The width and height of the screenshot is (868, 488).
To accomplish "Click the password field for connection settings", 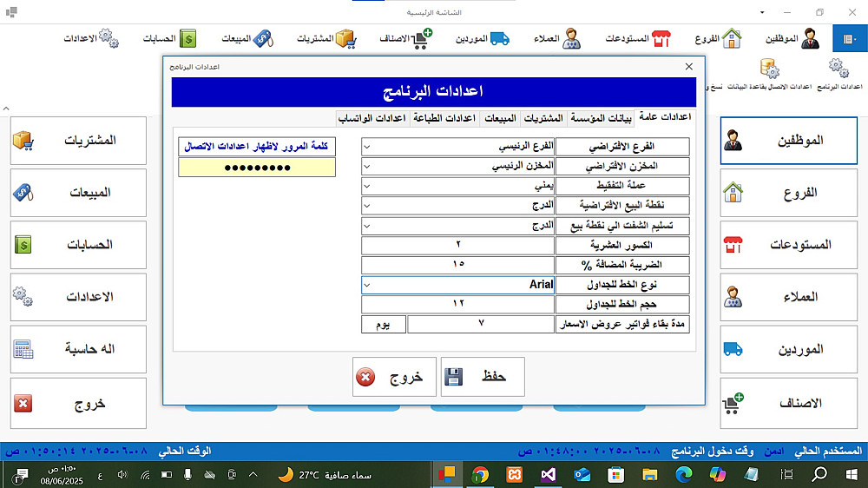I will point(257,168).
